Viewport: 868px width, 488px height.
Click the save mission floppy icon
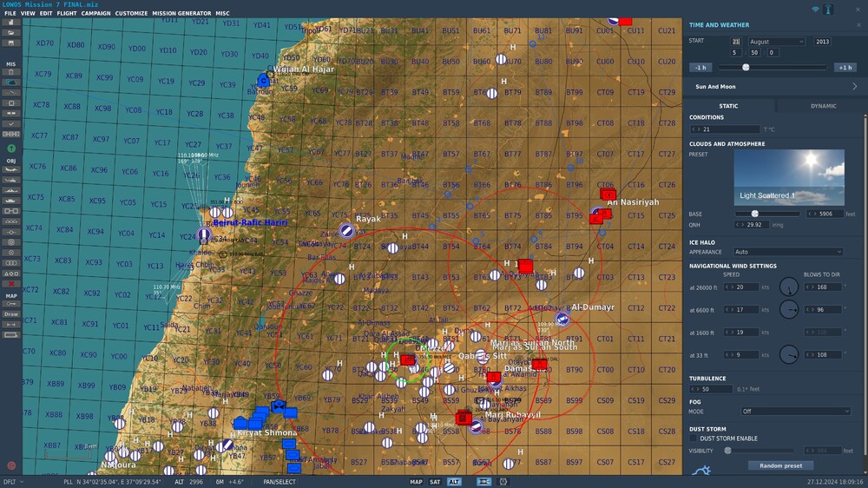[x=10, y=43]
